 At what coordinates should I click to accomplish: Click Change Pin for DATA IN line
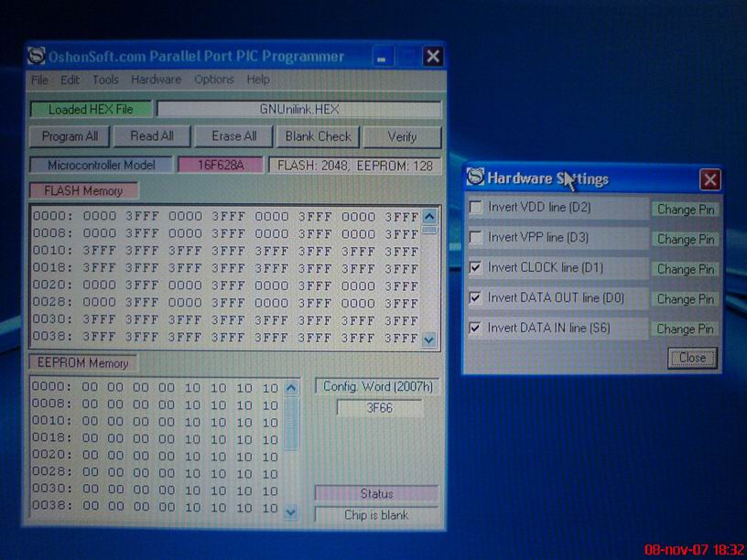coord(685,329)
